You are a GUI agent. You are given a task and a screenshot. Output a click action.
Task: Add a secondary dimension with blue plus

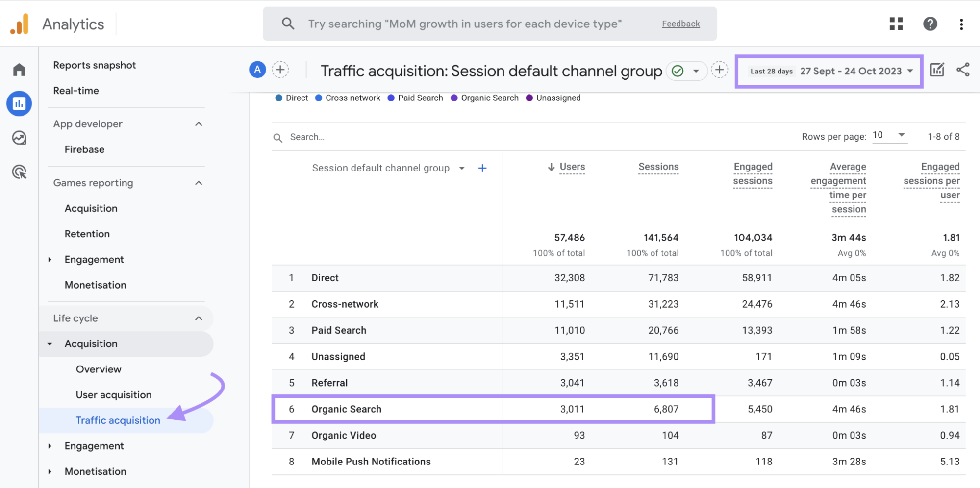pos(482,168)
